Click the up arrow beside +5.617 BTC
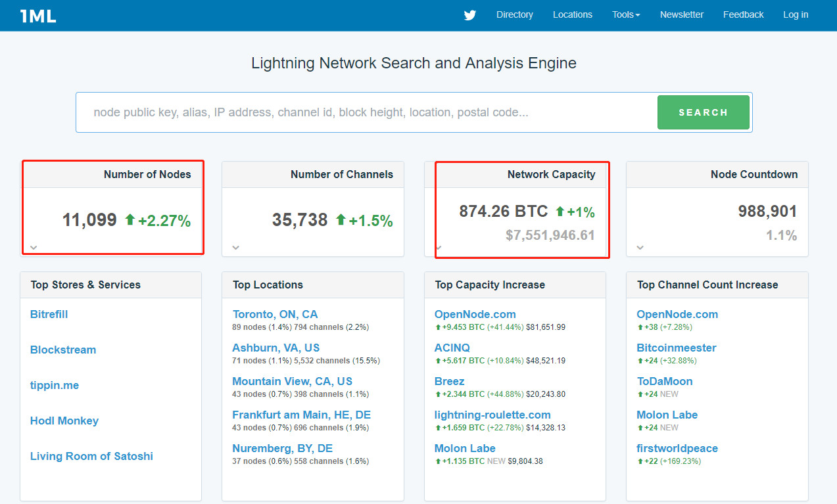The image size is (837, 504). pos(438,360)
